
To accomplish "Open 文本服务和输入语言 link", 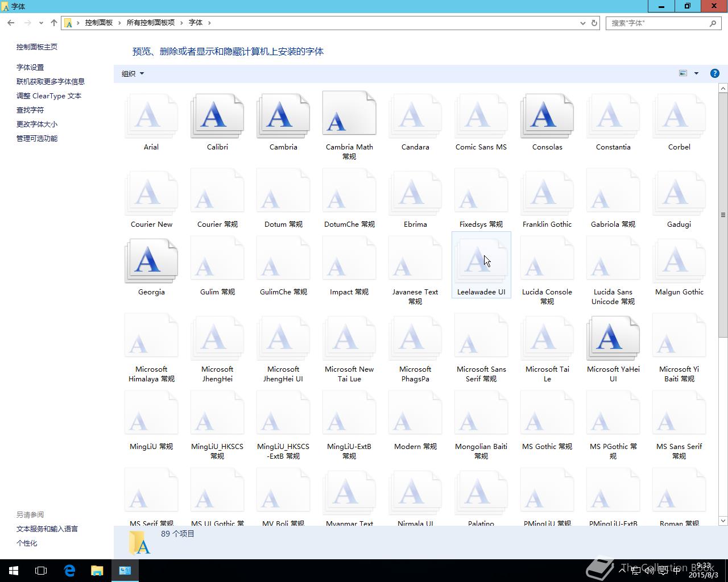I will click(47, 529).
